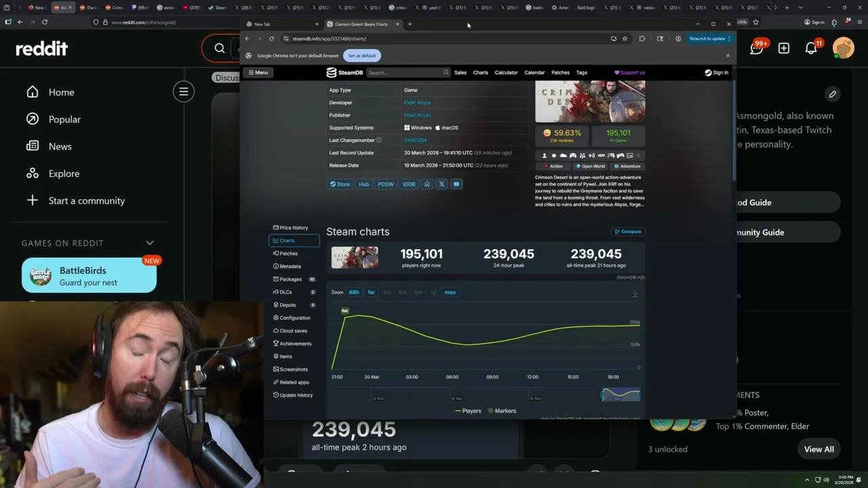The width and height of the screenshot is (868, 488).
Task: Set chart zoom to max
Action: click(450, 292)
